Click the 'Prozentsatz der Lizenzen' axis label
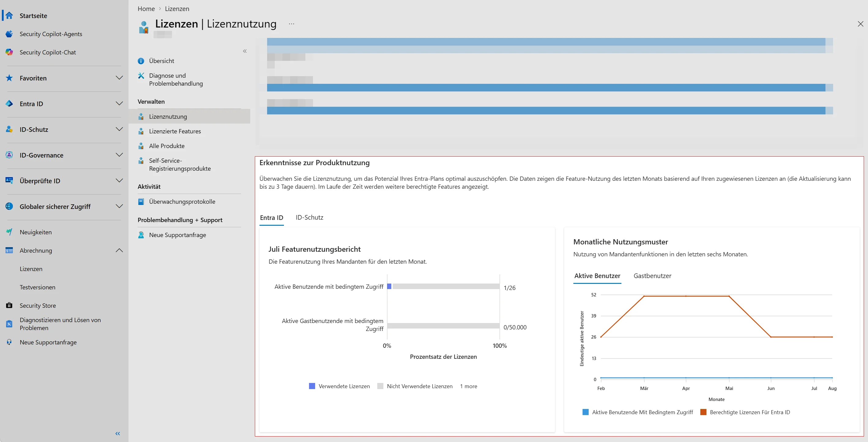 [x=443, y=357]
